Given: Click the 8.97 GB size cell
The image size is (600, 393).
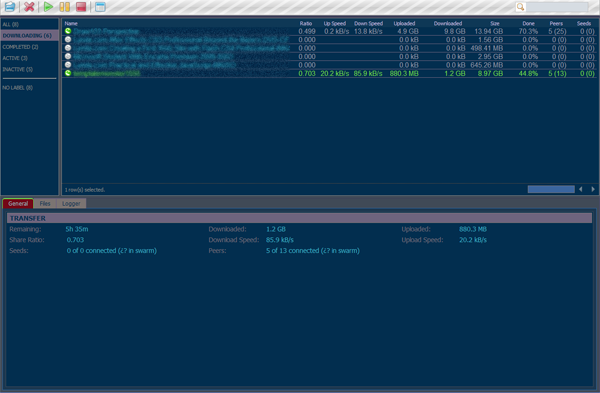Looking at the screenshot, I should [x=490, y=73].
